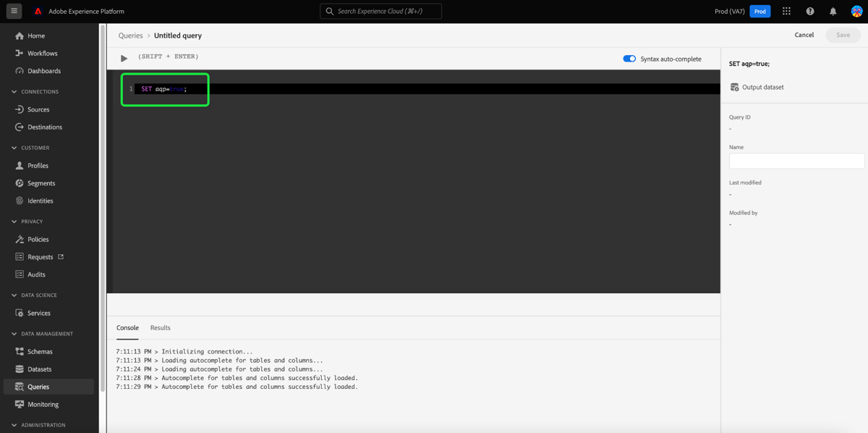Open the help menu

810,11
